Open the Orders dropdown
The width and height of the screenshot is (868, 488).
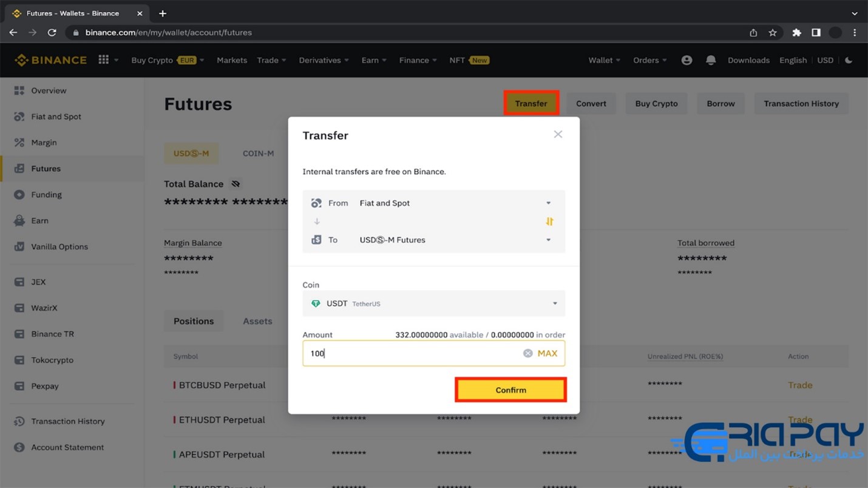(x=650, y=60)
